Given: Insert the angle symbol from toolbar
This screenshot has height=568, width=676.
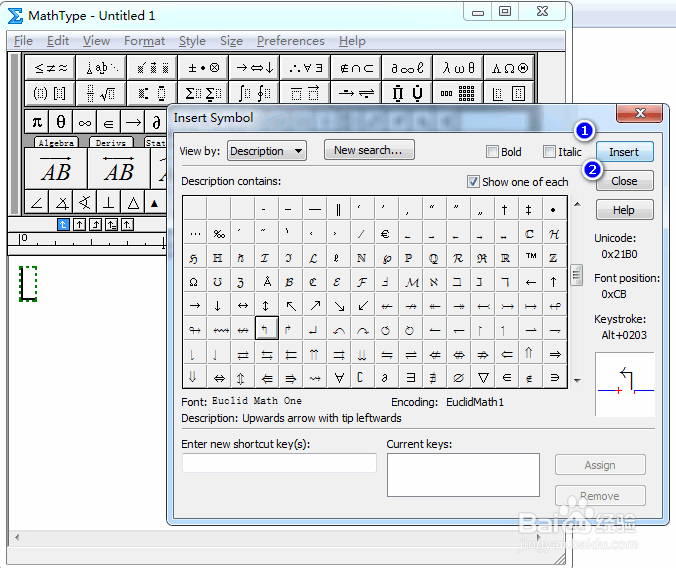Looking at the screenshot, I should coord(37,202).
